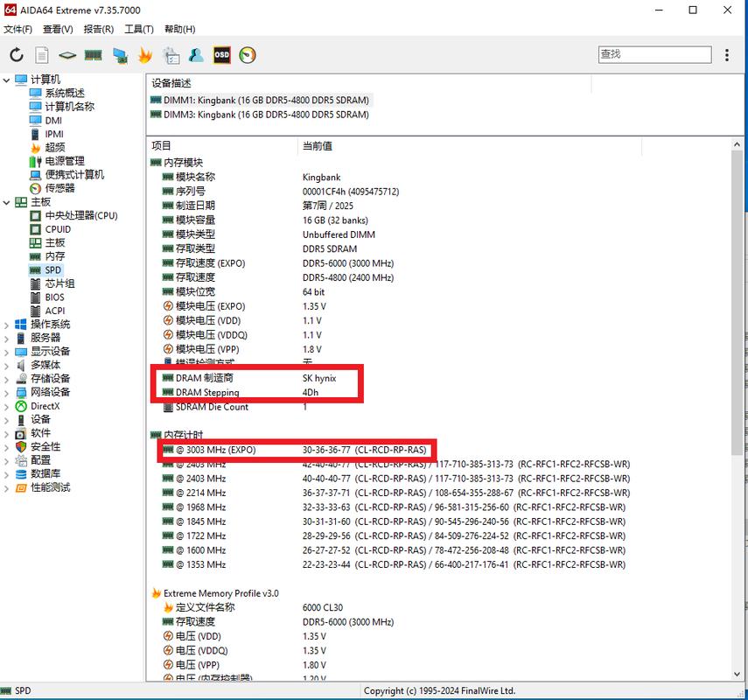Select the 模块名称 Kingbank row
This screenshot has width=748, height=700.
tap(251, 177)
